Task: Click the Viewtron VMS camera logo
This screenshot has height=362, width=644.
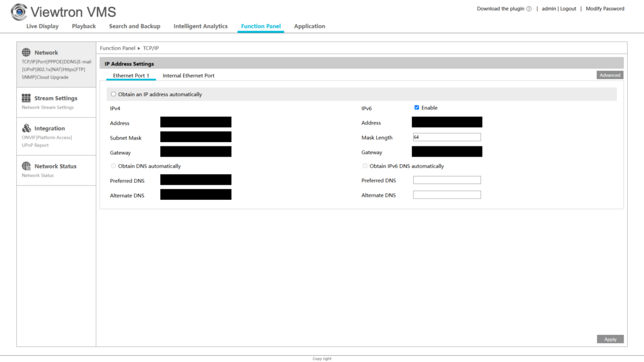Action: (x=19, y=12)
